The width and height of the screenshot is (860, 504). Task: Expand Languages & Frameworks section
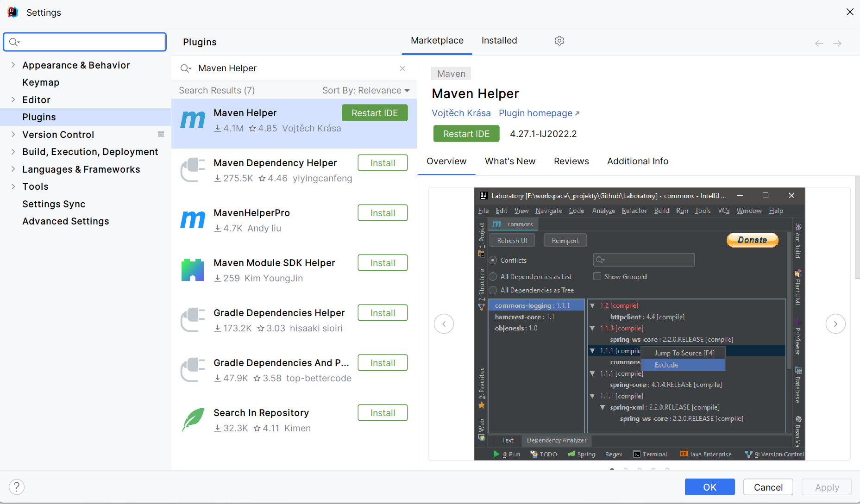point(13,169)
